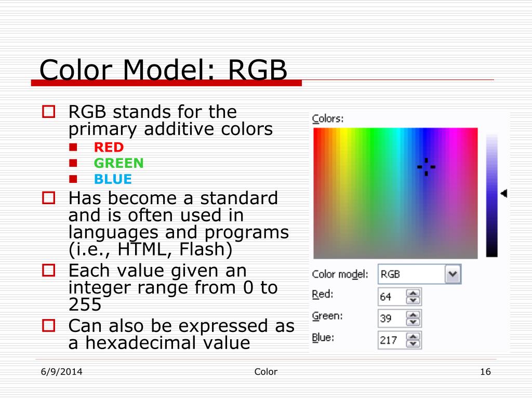The height and width of the screenshot is (399, 532).
Task: Increase the Green value with up arrow
Action: point(413,315)
